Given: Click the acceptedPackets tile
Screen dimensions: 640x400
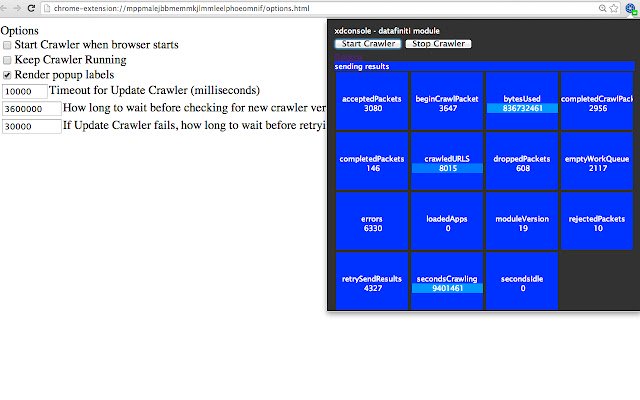Looking at the screenshot, I should [x=372, y=101].
